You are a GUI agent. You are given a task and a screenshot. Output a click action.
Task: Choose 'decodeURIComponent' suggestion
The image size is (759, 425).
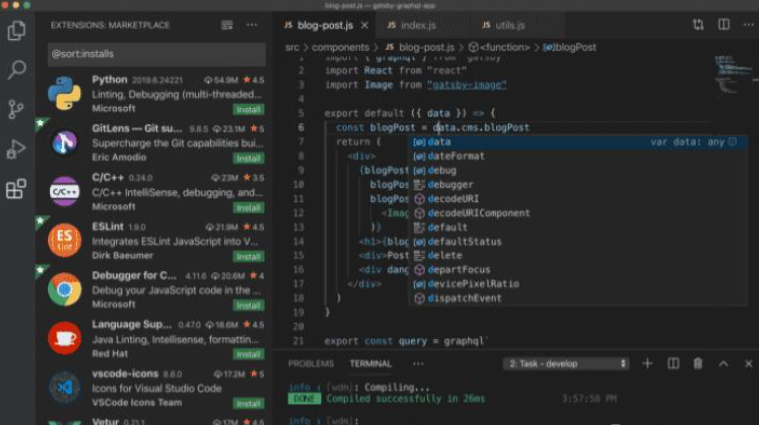click(578, 213)
